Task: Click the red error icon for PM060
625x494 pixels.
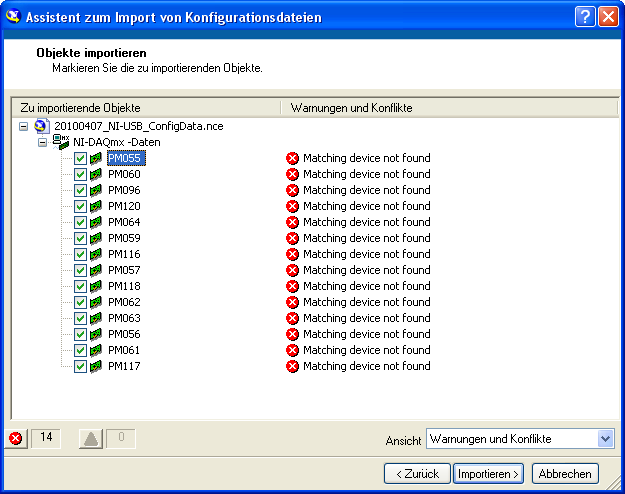Action: [x=292, y=174]
